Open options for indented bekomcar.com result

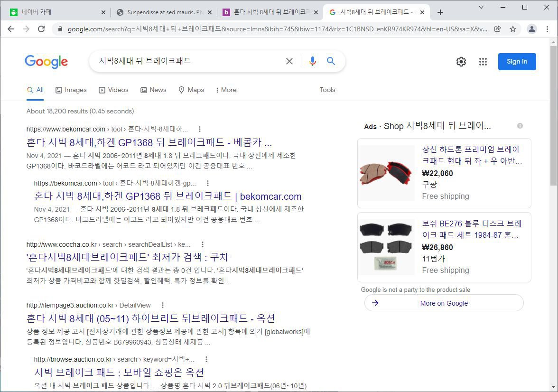[x=208, y=183]
